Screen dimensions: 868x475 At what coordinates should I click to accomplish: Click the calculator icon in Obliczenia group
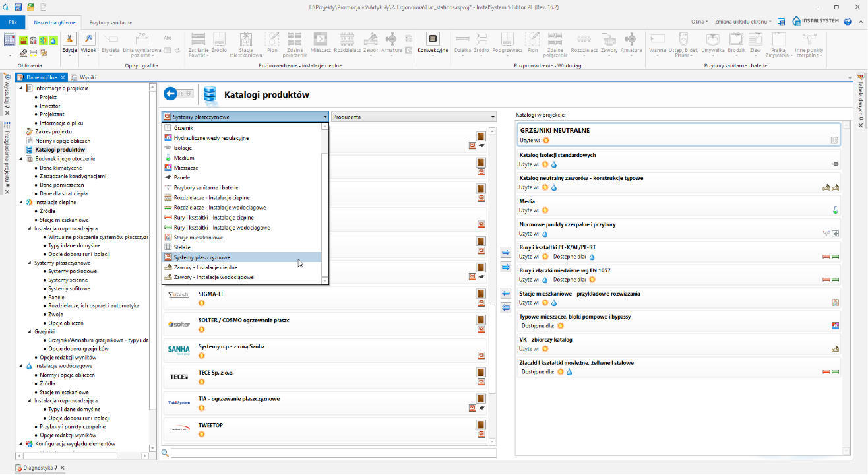pos(9,40)
